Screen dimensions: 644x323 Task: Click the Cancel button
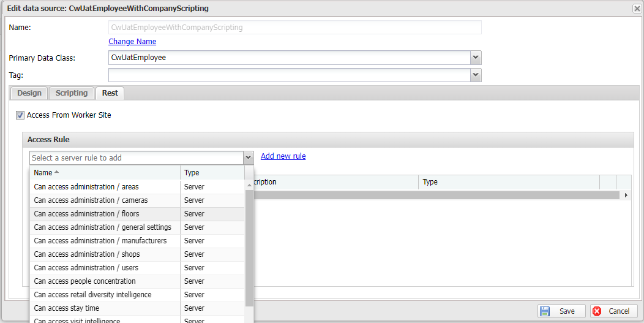pos(613,311)
